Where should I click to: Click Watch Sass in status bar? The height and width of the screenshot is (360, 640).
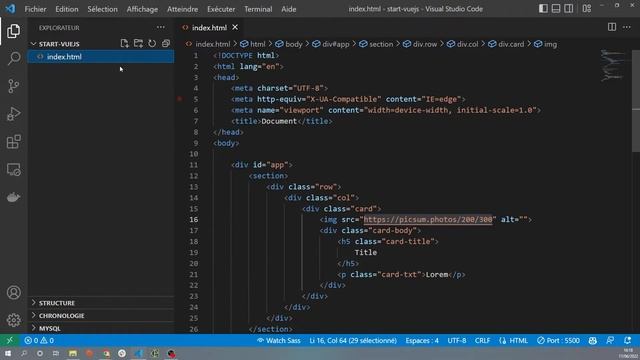pos(279,340)
